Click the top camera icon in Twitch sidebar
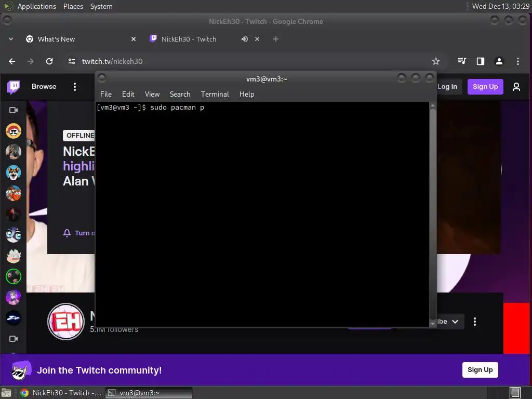The image size is (532, 399). [14, 110]
